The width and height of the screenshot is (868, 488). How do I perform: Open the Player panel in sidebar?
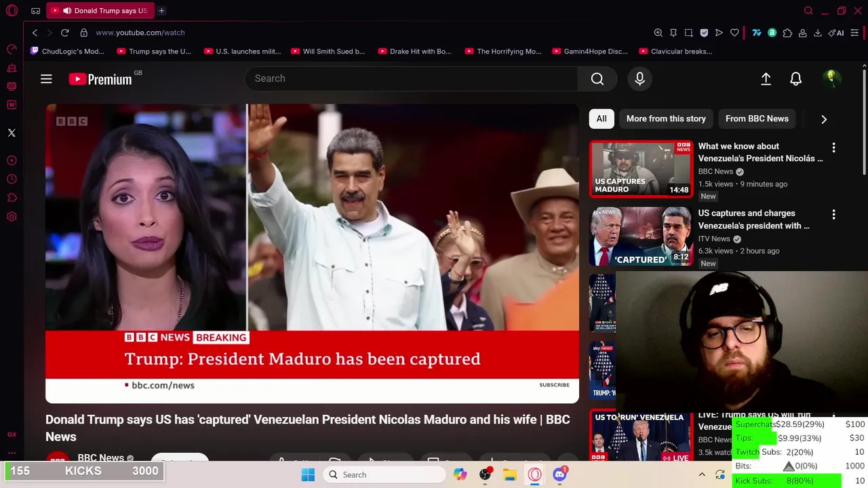12,161
